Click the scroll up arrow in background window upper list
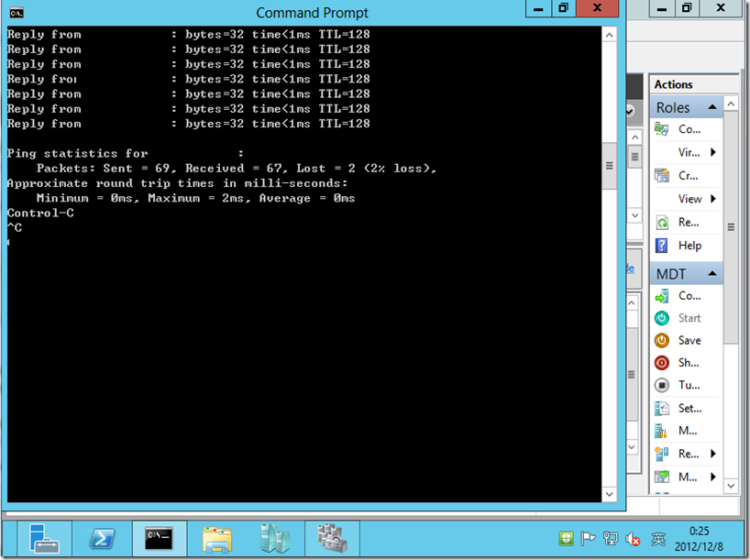Viewport: 750px width, 560px height. coord(634,137)
